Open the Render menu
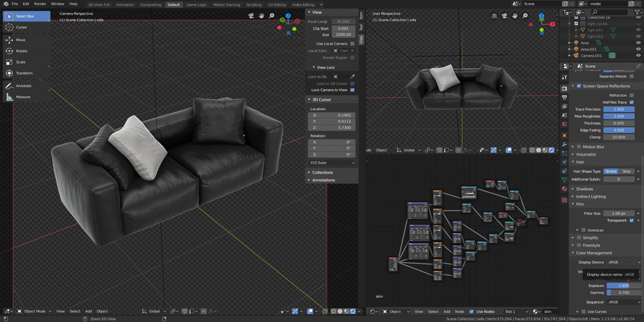This screenshot has width=644, height=322. coord(40,4)
